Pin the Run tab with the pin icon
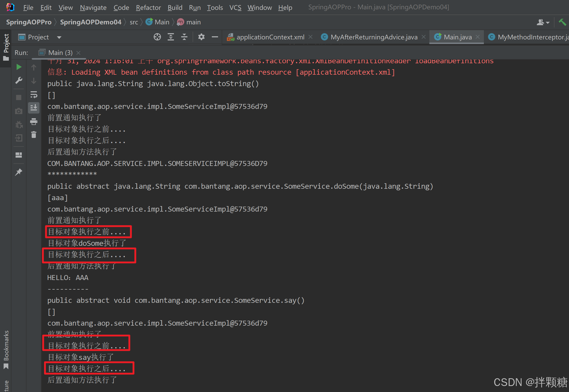This screenshot has width=569, height=392. (19, 172)
